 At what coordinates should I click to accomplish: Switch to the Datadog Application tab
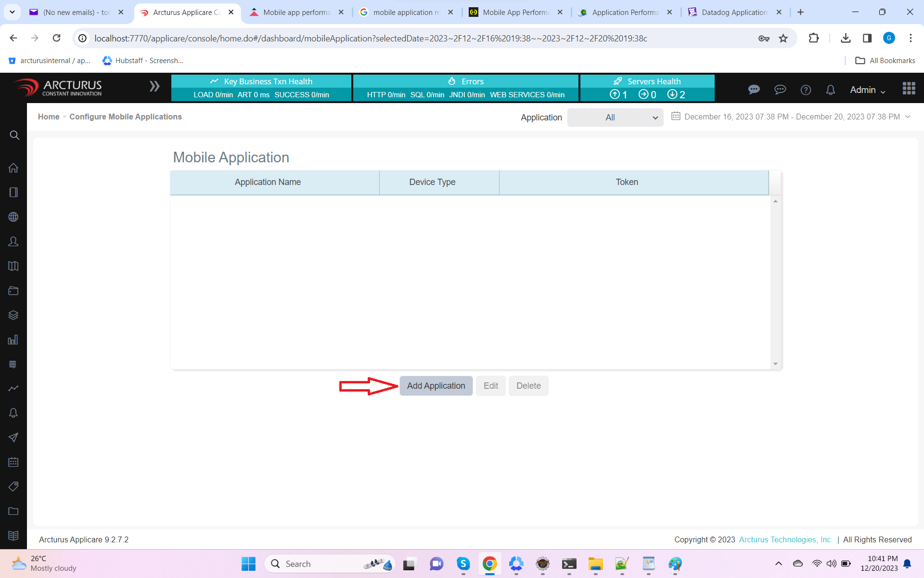point(733,13)
